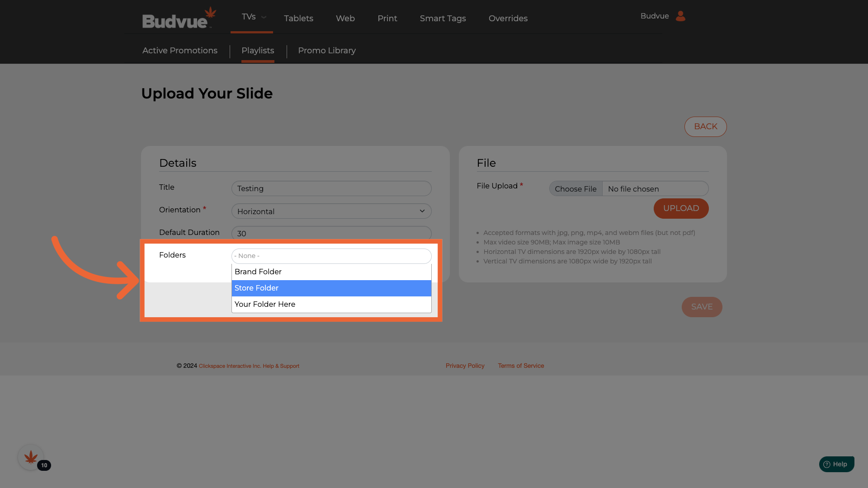This screenshot has height=488, width=868.
Task: Open the Smart Tags tab
Action: coord(443,19)
